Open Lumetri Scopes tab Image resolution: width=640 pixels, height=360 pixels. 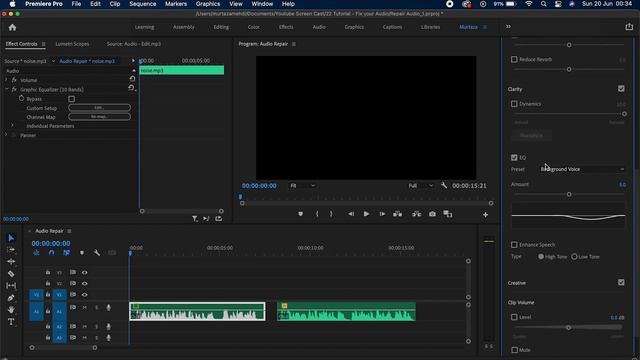tap(72, 44)
